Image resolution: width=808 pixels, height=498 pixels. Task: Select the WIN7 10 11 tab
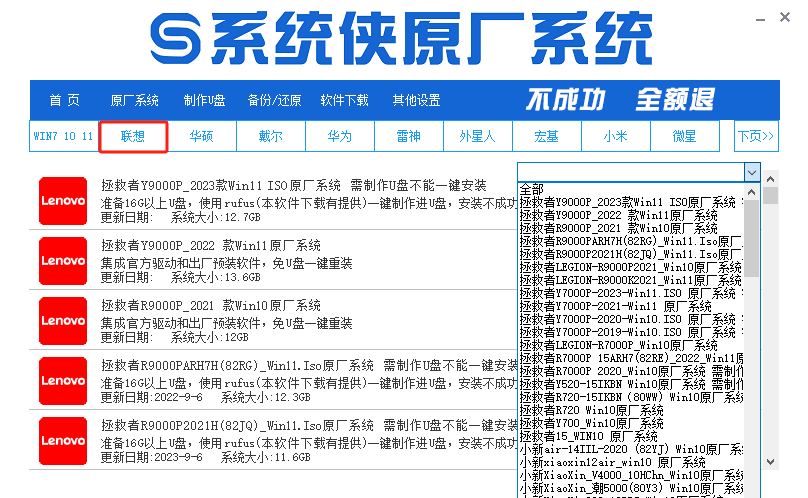point(63,137)
